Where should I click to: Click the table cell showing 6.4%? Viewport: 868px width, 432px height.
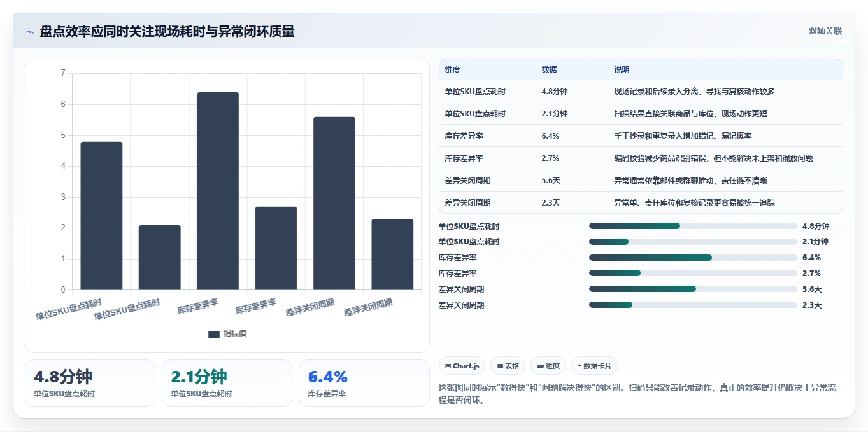point(550,136)
